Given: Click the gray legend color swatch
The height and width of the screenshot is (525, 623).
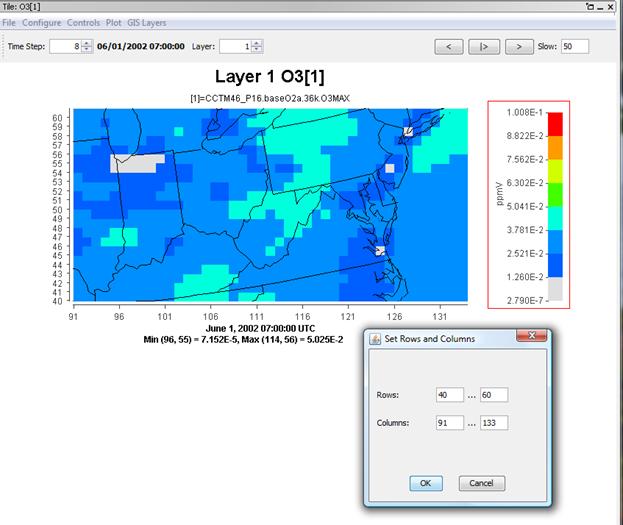Looking at the screenshot, I should click(x=555, y=289).
